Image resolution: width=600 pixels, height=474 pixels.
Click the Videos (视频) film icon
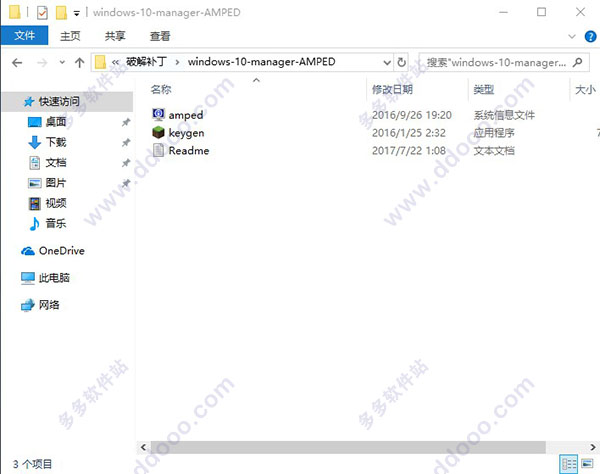[x=34, y=203]
